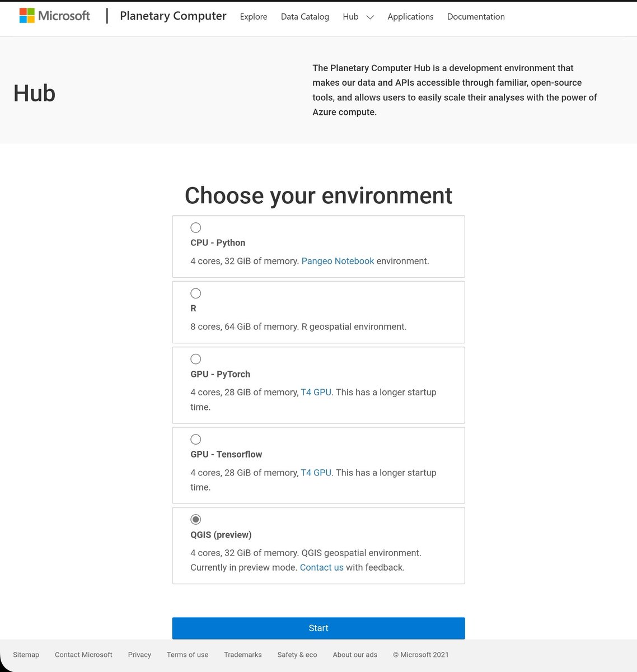Open the Pangeo Notebook link
This screenshot has height=672, width=637.
338,261
